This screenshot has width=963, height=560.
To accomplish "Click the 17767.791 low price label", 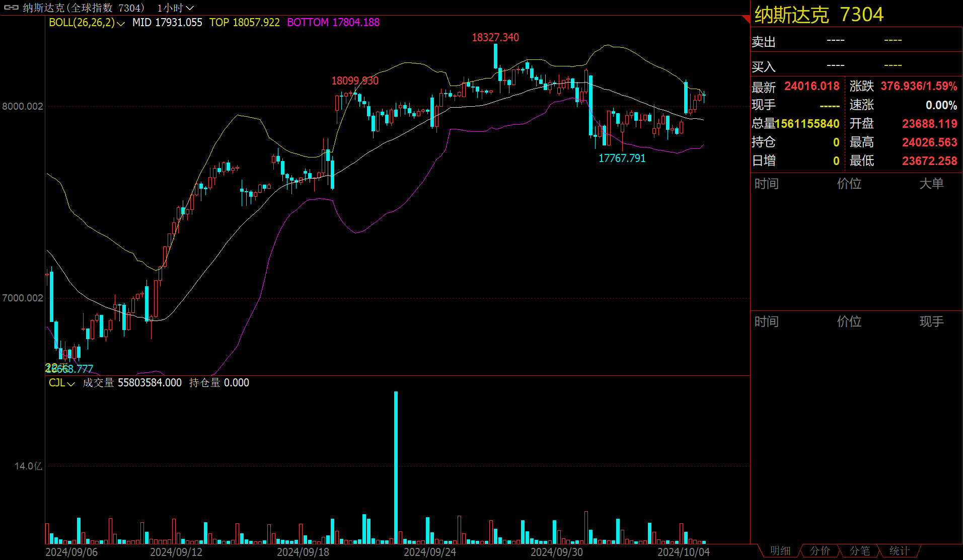I will (622, 158).
